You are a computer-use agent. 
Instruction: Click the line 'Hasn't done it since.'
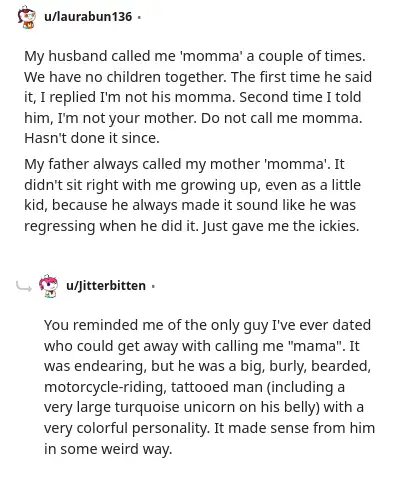pyautogui.click(x=92, y=138)
